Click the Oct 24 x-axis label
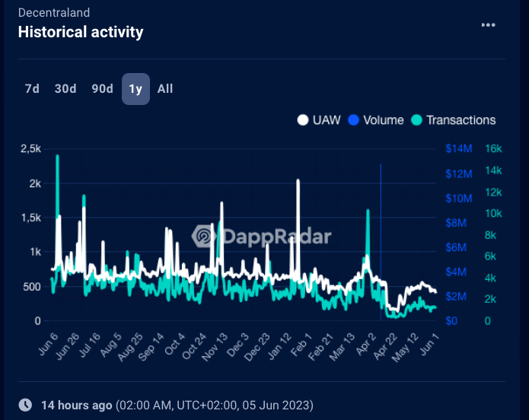529x420 pixels. click(x=193, y=346)
